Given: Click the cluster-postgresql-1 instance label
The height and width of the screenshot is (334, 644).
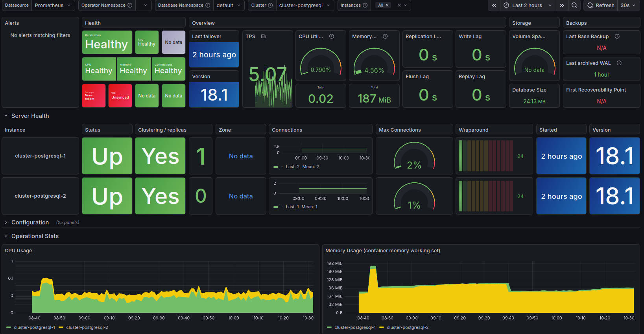Looking at the screenshot, I should coord(41,156).
